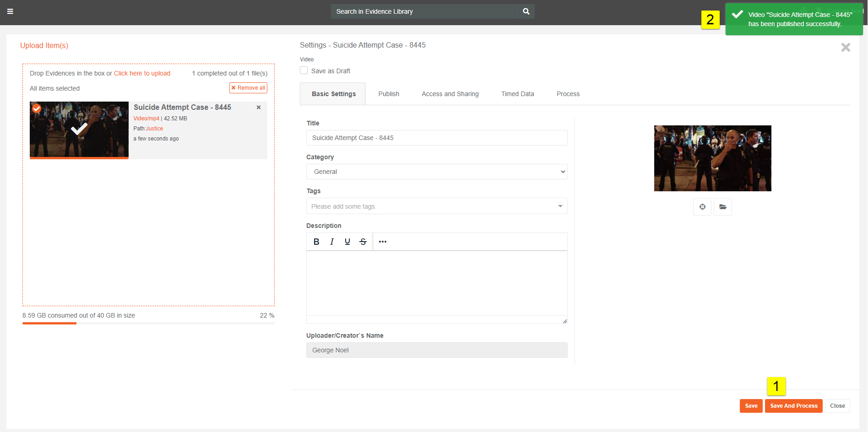This screenshot has width=868, height=432.
Task: Apply italic formatting in description editor
Action: (x=332, y=242)
